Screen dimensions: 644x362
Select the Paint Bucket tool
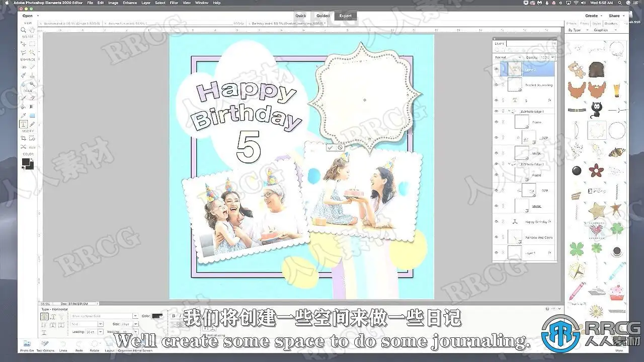23,106
